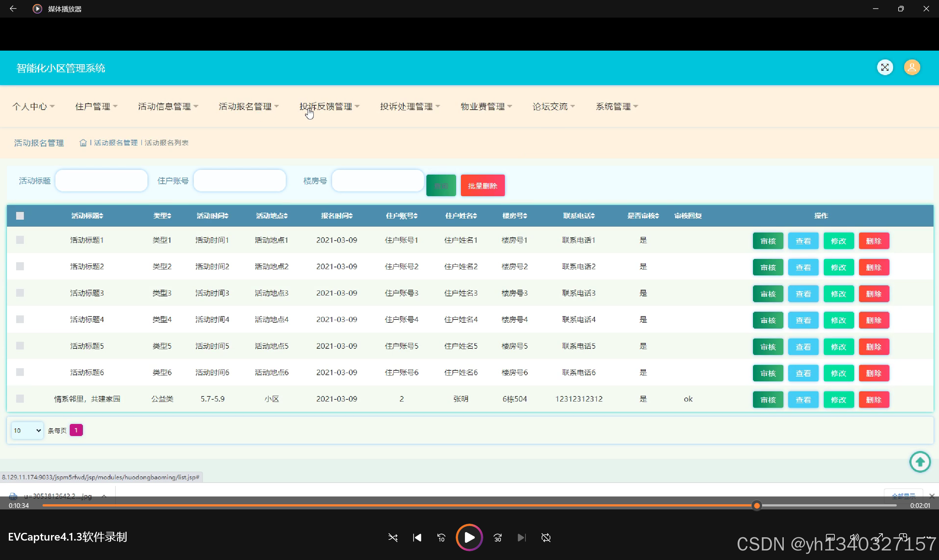The image size is (939, 560).
Task: Click the 批量删除 button
Action: coord(483,185)
